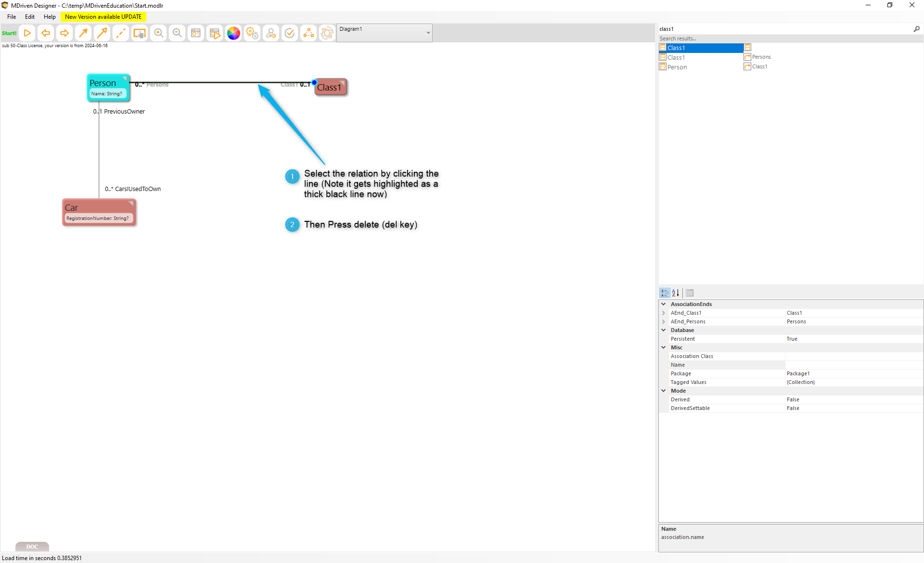Image resolution: width=924 pixels, height=563 pixels.
Task: Expand the AEnd_Class1 property row
Action: pos(664,313)
